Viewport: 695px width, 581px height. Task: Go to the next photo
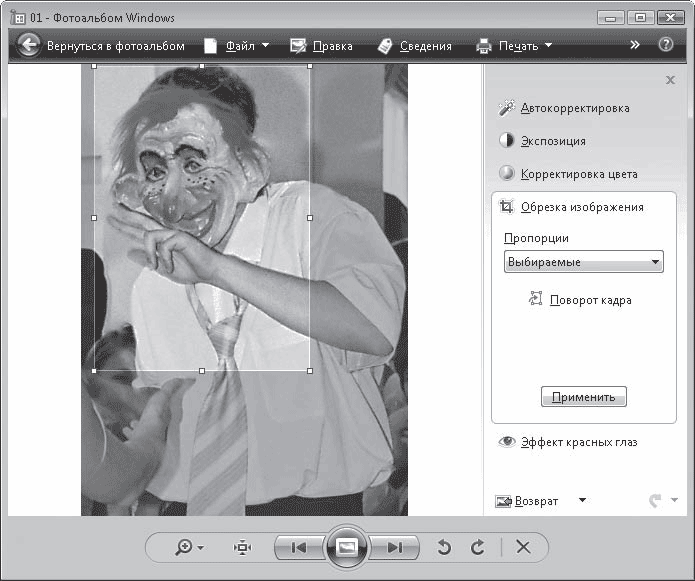[395, 547]
